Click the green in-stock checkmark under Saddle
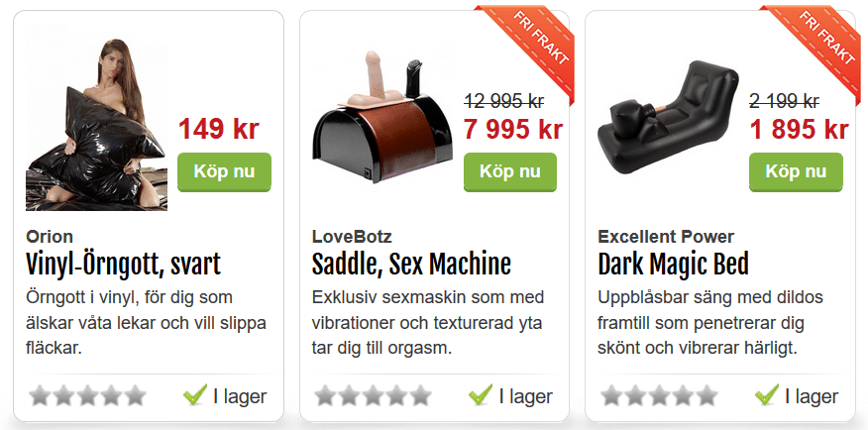This screenshot has height=430, width=868. (x=481, y=394)
